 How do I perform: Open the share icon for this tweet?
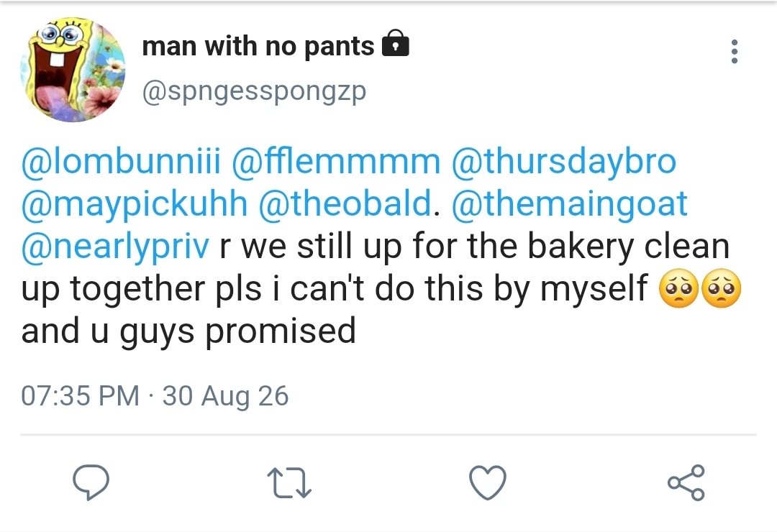(686, 482)
